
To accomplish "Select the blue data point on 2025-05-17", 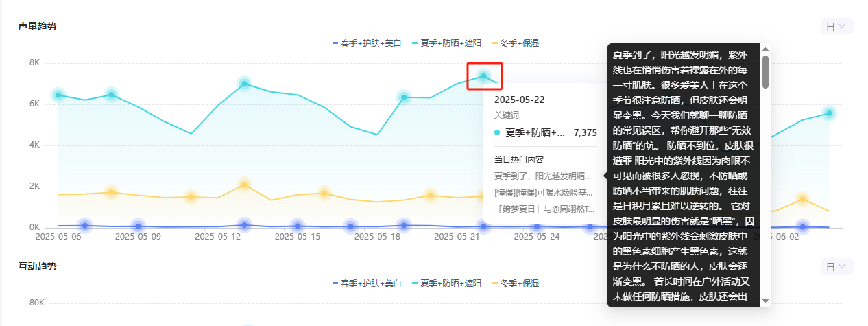I will point(350,226).
